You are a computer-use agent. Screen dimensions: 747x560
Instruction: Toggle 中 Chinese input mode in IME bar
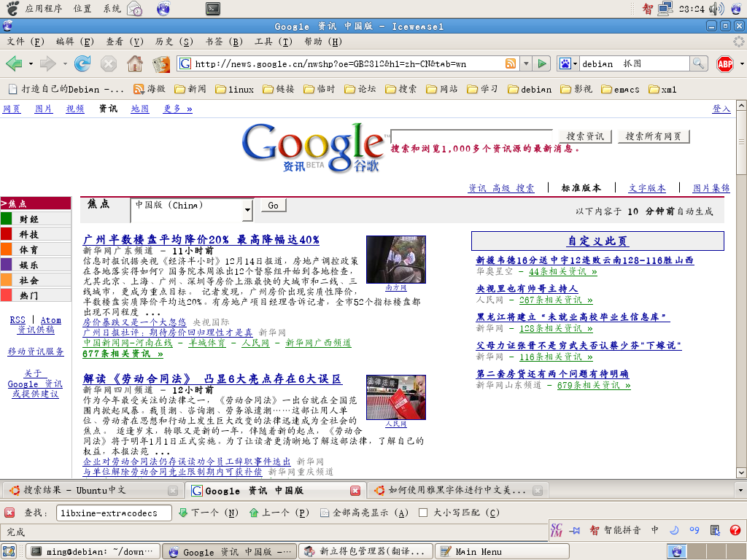[x=655, y=530]
